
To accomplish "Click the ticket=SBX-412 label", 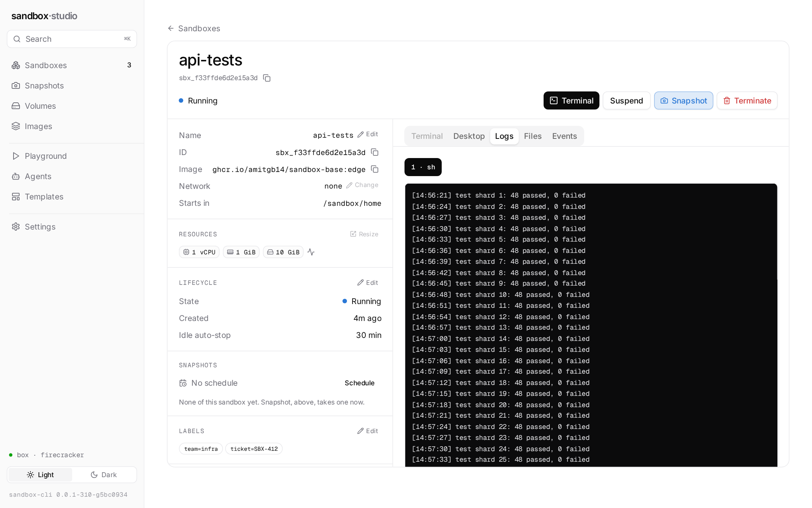I will click(x=254, y=449).
